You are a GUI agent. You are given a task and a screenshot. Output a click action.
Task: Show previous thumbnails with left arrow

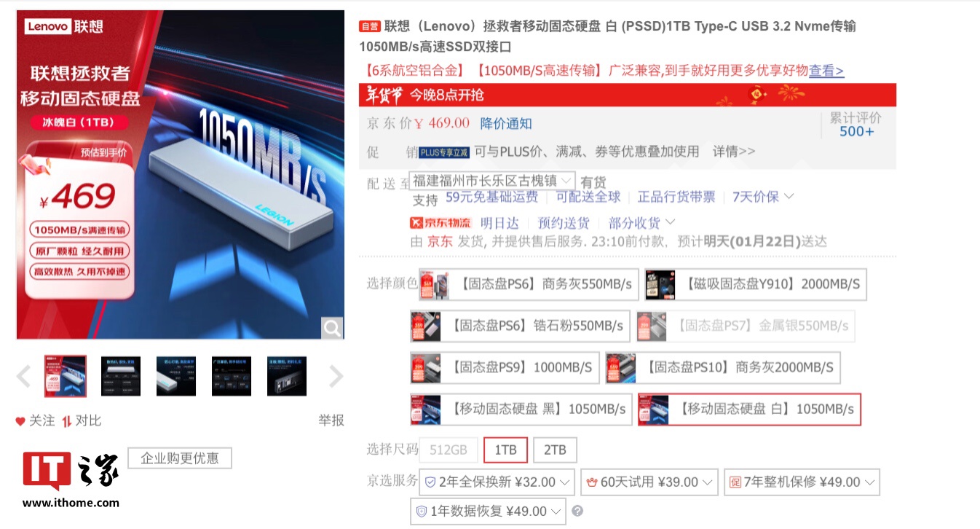click(23, 376)
